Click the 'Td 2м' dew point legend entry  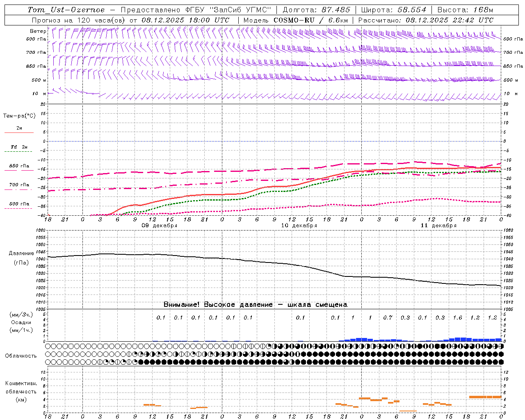pyautogui.click(x=19, y=147)
